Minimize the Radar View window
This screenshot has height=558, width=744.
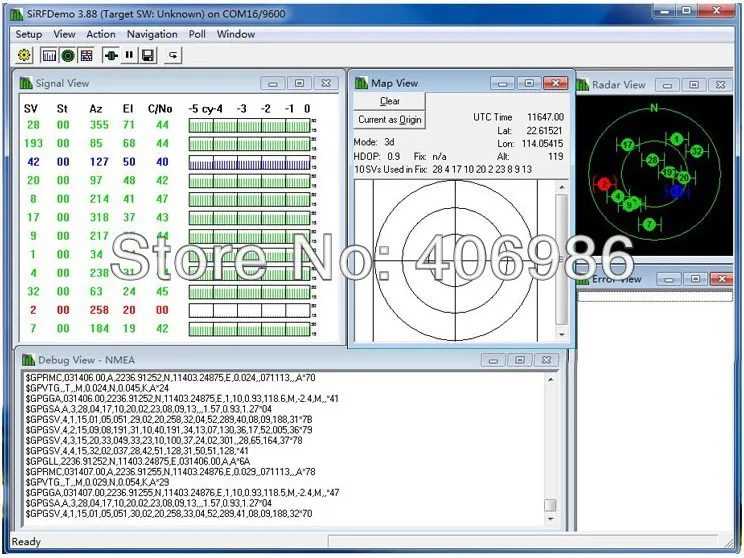667,85
